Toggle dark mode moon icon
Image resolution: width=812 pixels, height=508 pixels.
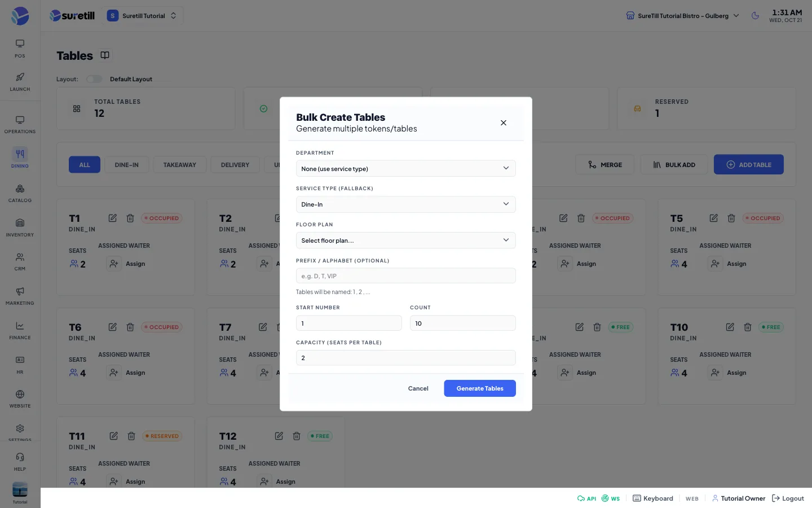(756, 16)
